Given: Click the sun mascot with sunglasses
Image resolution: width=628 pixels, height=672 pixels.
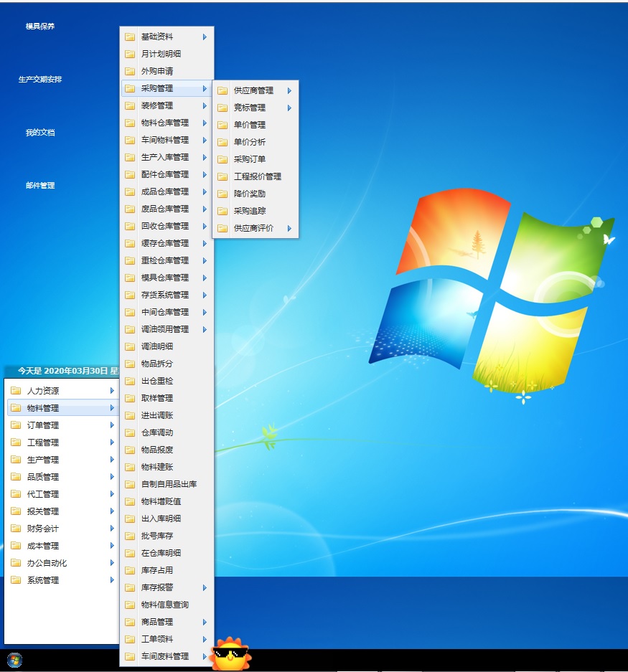Looking at the screenshot, I should coord(231,654).
